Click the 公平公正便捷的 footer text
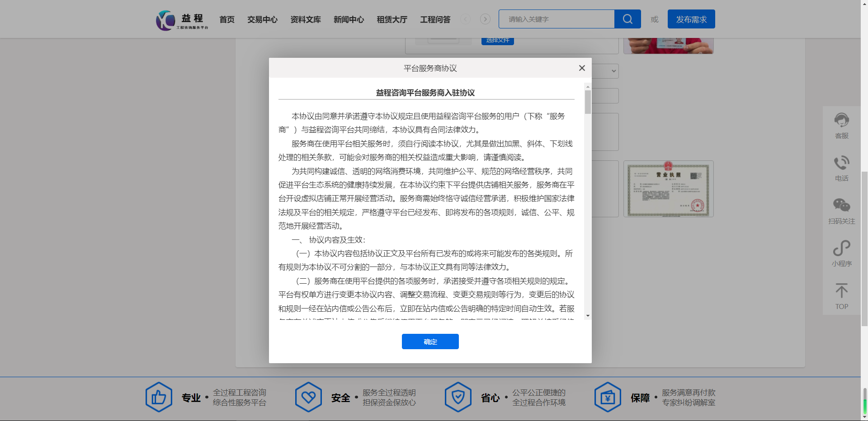This screenshot has height=421, width=868. coord(539,393)
